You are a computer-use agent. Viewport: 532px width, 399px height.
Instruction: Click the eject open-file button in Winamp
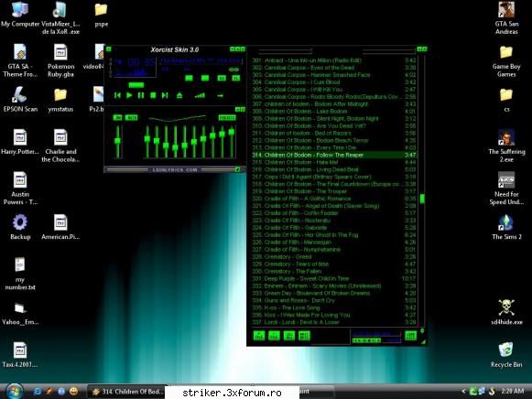tap(179, 95)
